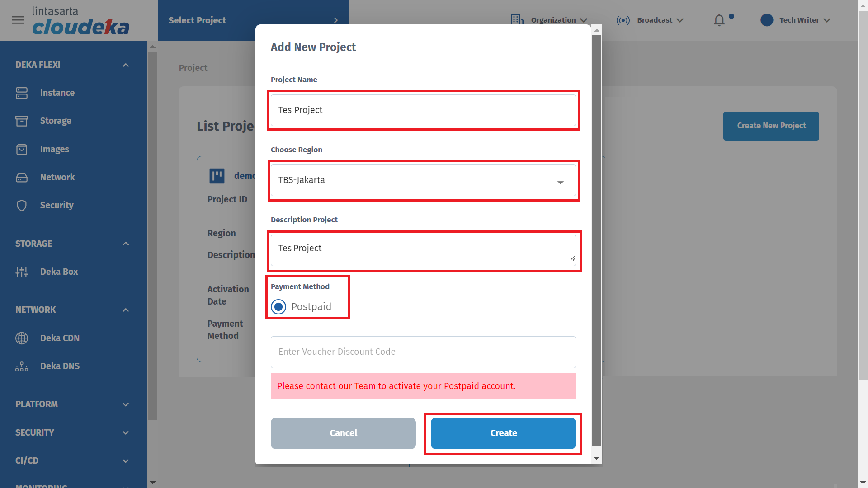This screenshot has width=868, height=488.
Task: Click the Cancel button
Action: (x=343, y=433)
